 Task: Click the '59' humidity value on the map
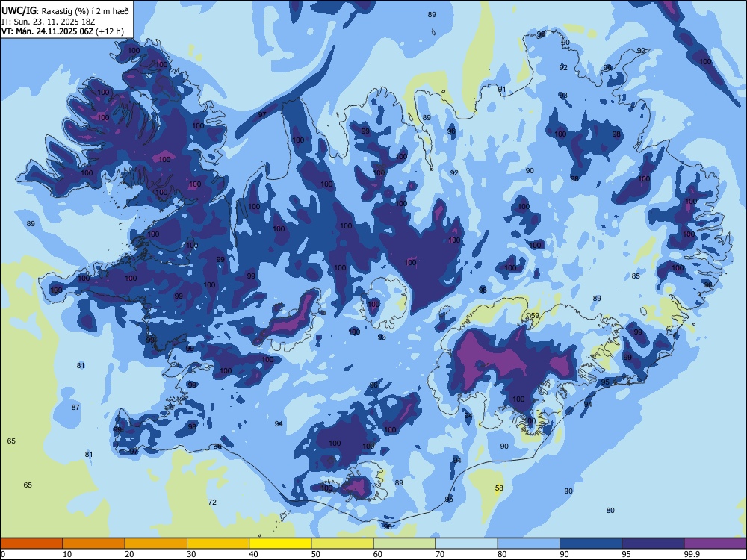(x=535, y=316)
